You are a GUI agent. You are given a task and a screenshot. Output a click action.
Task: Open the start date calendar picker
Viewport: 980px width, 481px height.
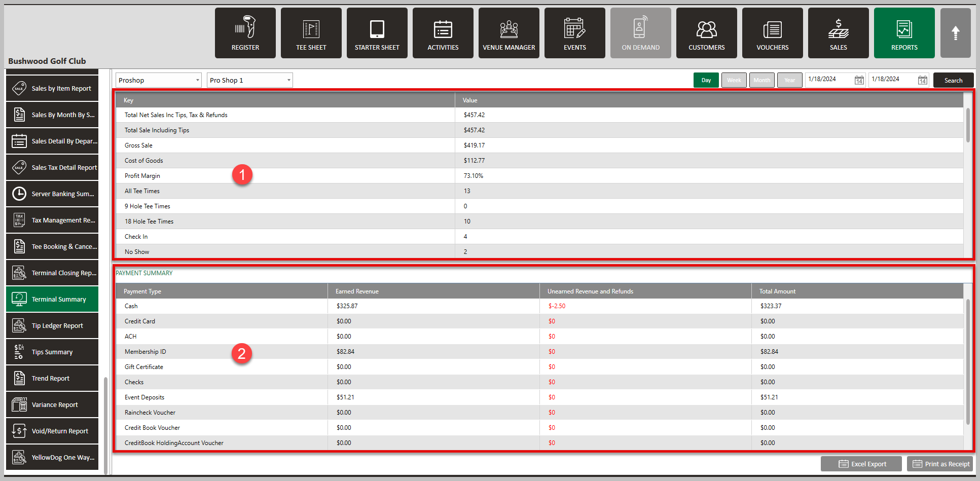point(859,80)
